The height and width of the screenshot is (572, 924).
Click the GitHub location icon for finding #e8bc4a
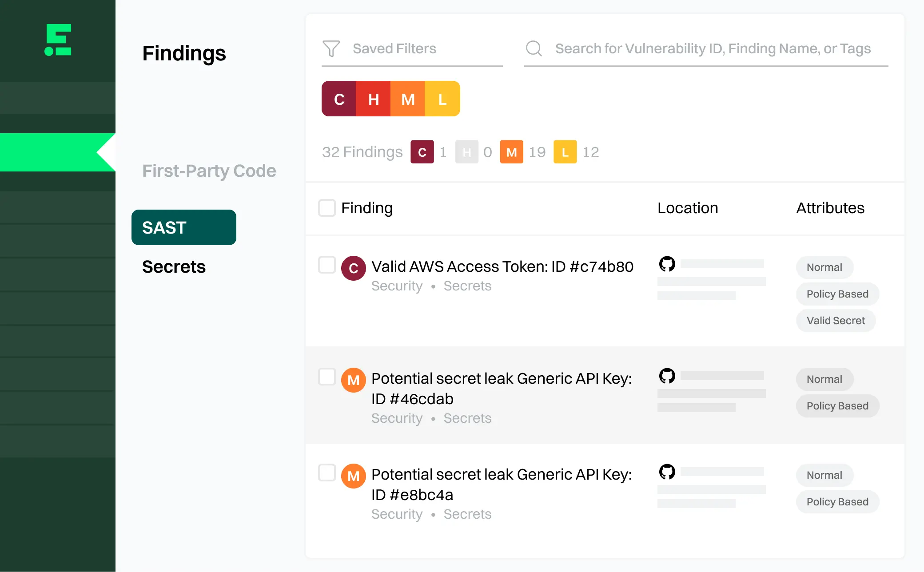click(x=667, y=472)
